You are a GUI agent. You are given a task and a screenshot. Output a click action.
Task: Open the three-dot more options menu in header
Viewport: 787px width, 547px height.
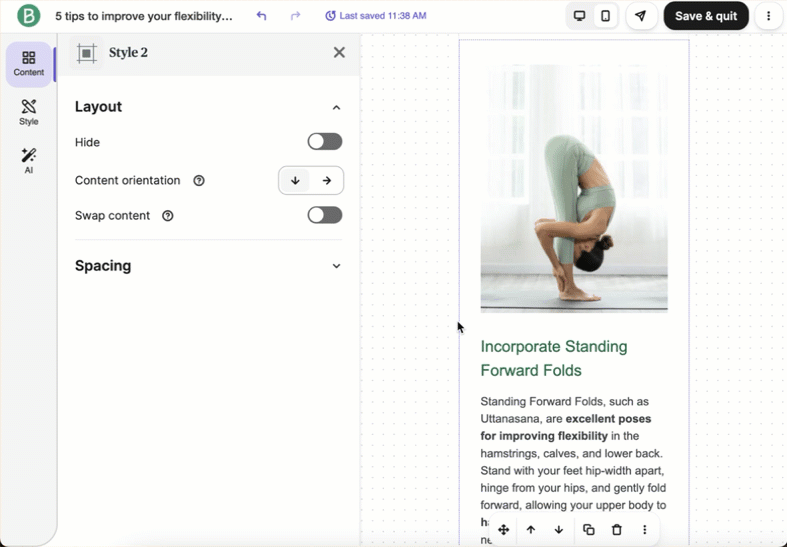click(x=768, y=16)
